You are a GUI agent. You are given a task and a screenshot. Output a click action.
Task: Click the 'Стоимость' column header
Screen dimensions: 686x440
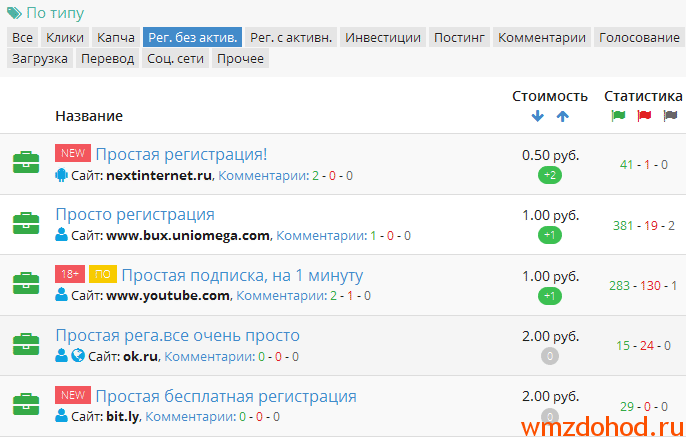coord(550,96)
